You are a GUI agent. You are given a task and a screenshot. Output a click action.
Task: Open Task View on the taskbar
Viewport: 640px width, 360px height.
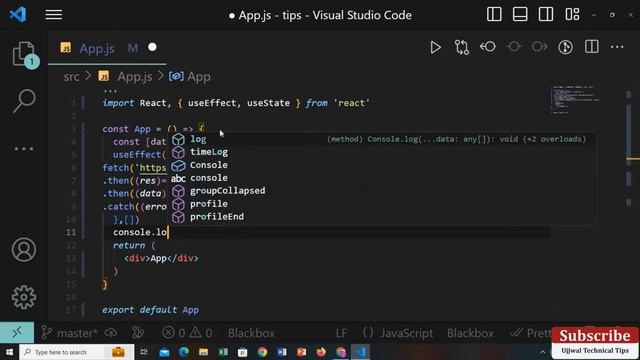click(x=144, y=352)
